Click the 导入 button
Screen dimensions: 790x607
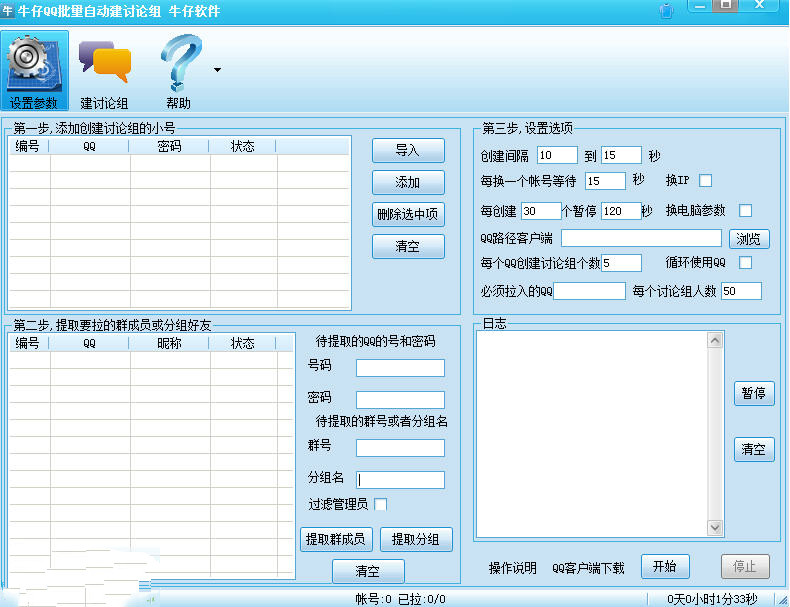point(408,150)
